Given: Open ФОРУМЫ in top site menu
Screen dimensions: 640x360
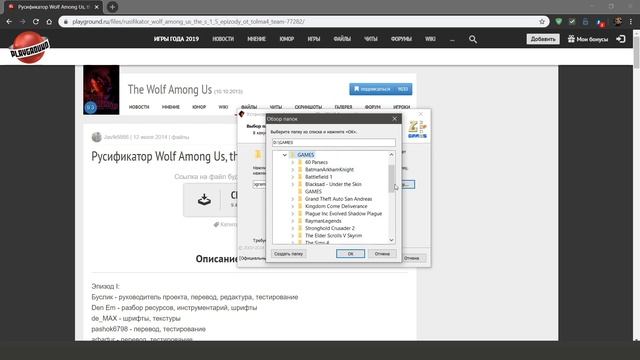Looking at the screenshot, I should coord(401,39).
